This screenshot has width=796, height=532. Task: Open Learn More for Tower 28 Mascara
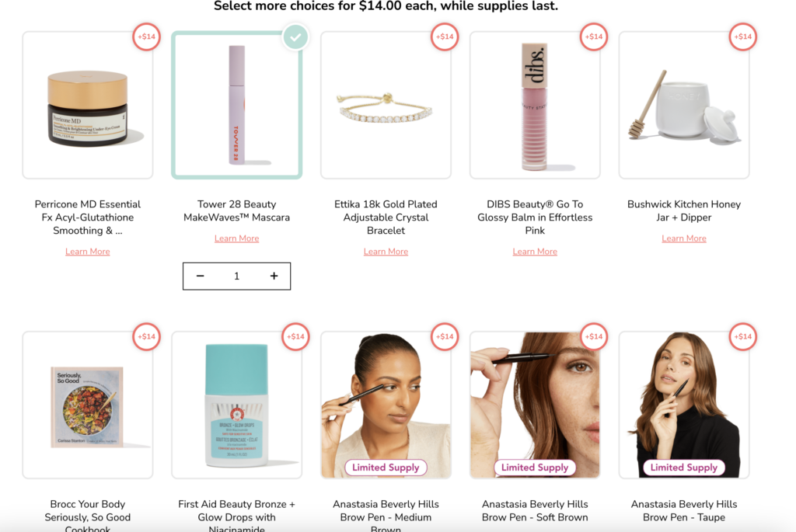tap(236, 238)
